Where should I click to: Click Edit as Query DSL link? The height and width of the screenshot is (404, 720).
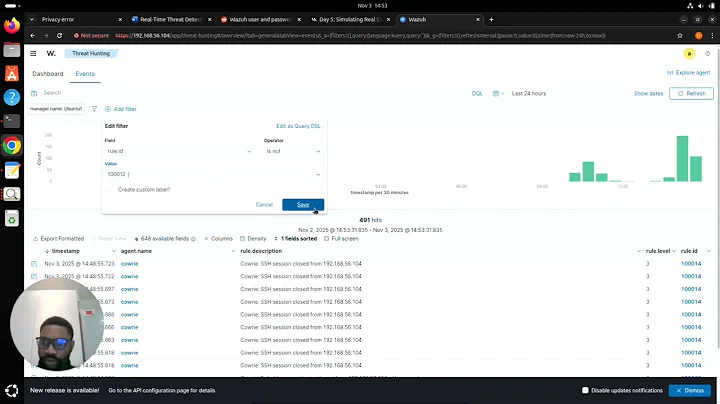pos(298,126)
